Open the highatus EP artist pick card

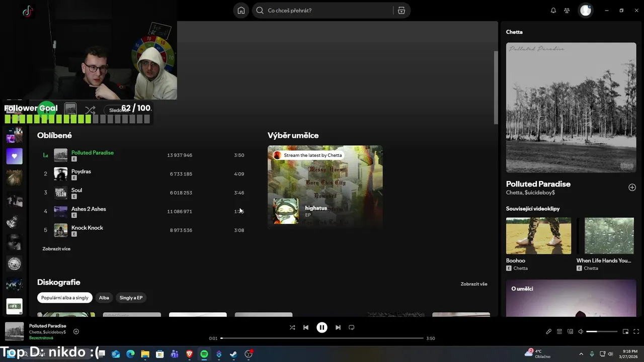[325, 187]
